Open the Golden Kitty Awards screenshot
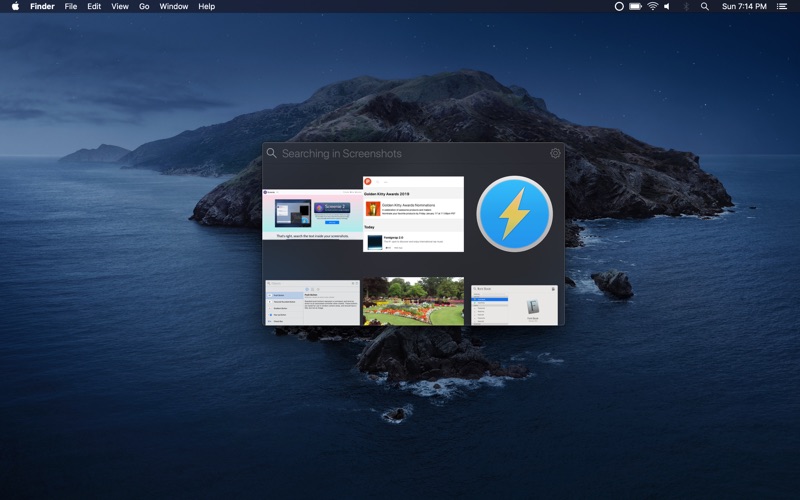The image size is (800, 500). [x=413, y=214]
